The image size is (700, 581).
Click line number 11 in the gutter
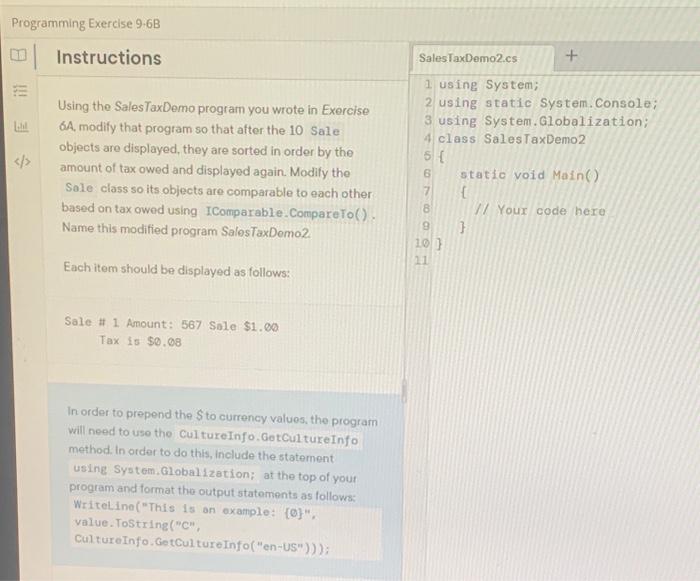coord(421,260)
